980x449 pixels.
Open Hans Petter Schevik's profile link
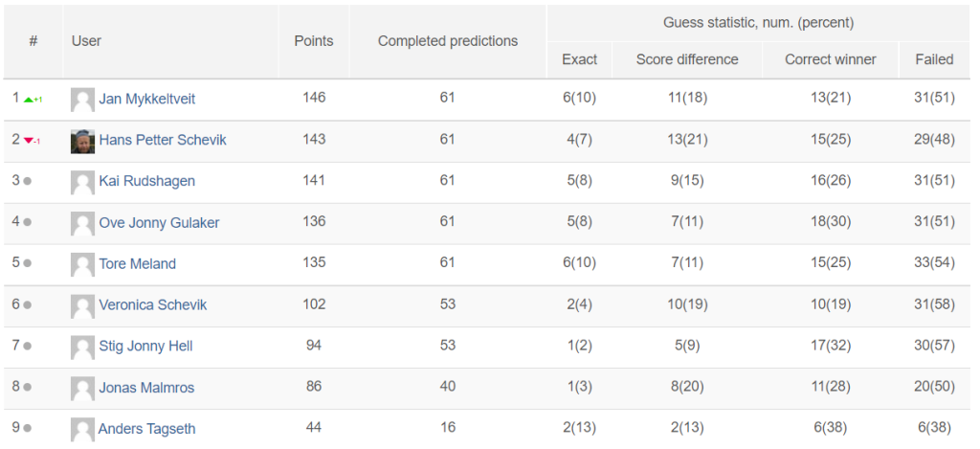click(x=163, y=140)
